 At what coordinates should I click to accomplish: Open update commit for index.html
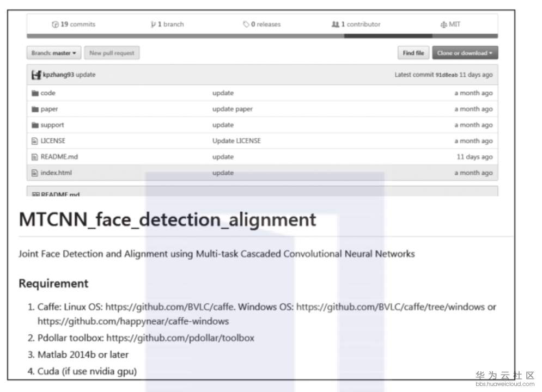pos(223,173)
